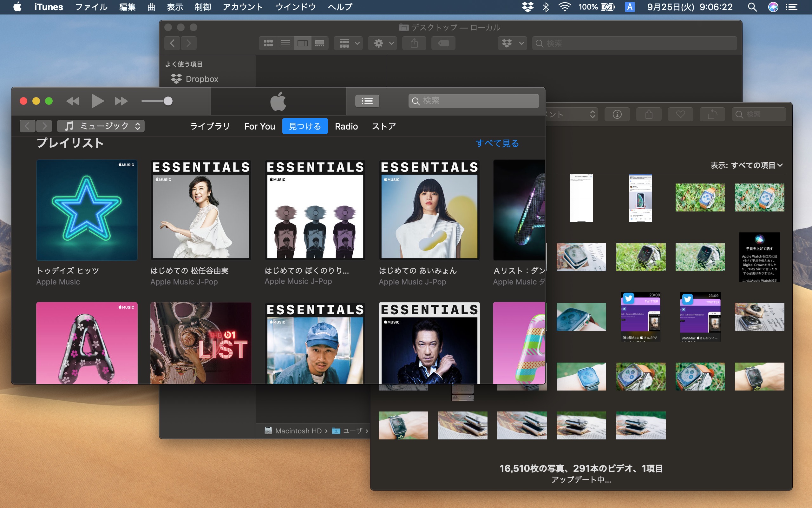Open Finder action gear dropdown
Image resolution: width=812 pixels, height=508 pixels.
click(x=383, y=43)
